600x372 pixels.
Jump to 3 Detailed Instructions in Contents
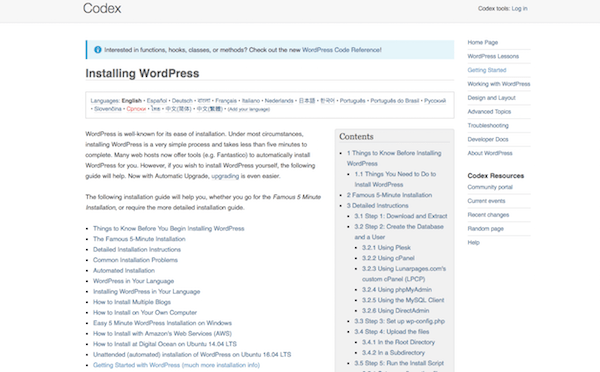pyautogui.click(x=378, y=206)
